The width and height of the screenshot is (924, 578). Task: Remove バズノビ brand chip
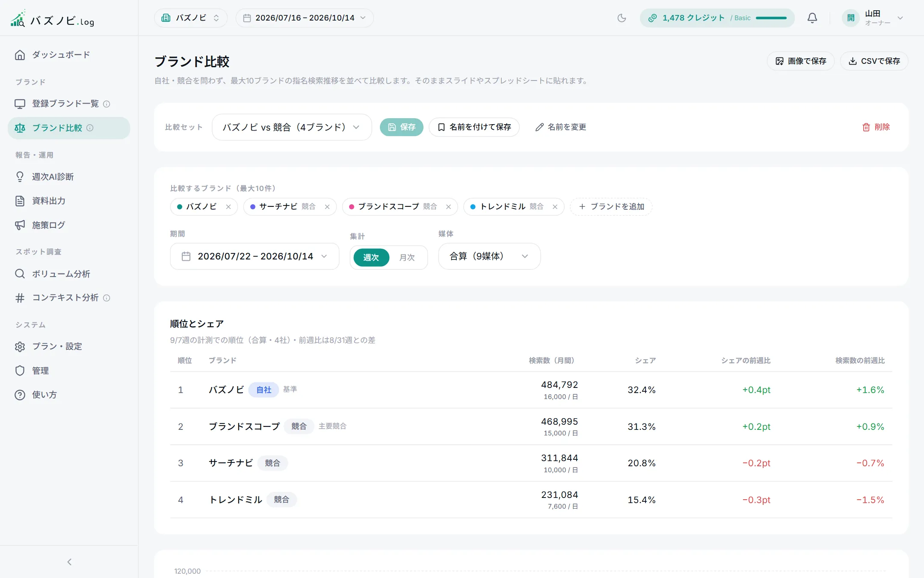228,207
